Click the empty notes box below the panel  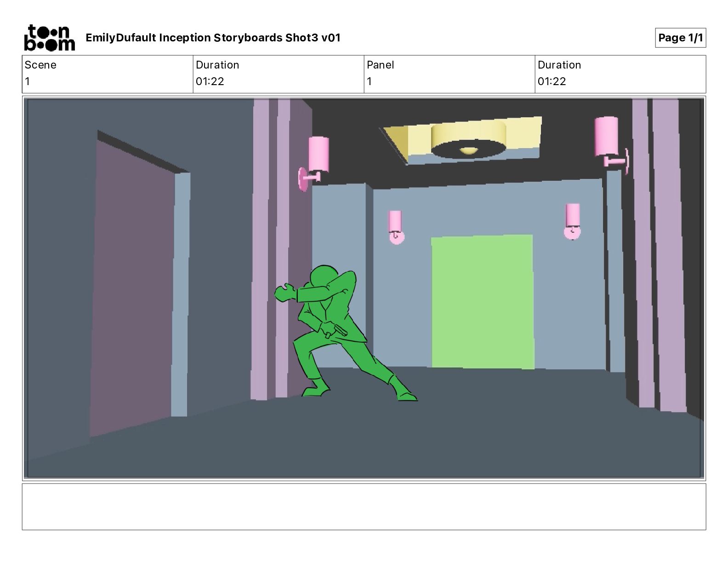click(364, 506)
